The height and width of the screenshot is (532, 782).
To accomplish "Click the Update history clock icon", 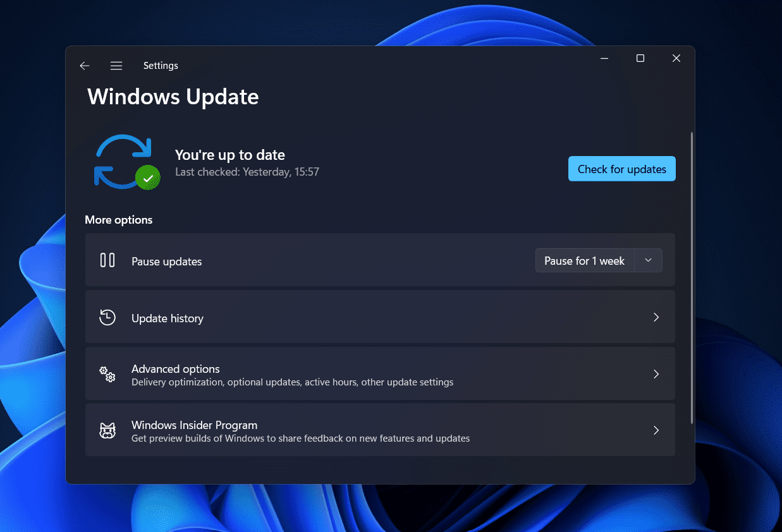I will coord(107,317).
